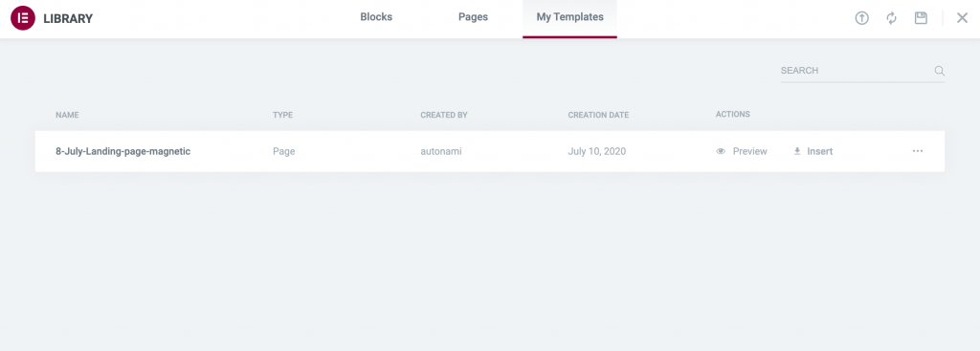The image size is (980, 351).
Task: Click the Preview link for the template
Action: tap(749, 151)
